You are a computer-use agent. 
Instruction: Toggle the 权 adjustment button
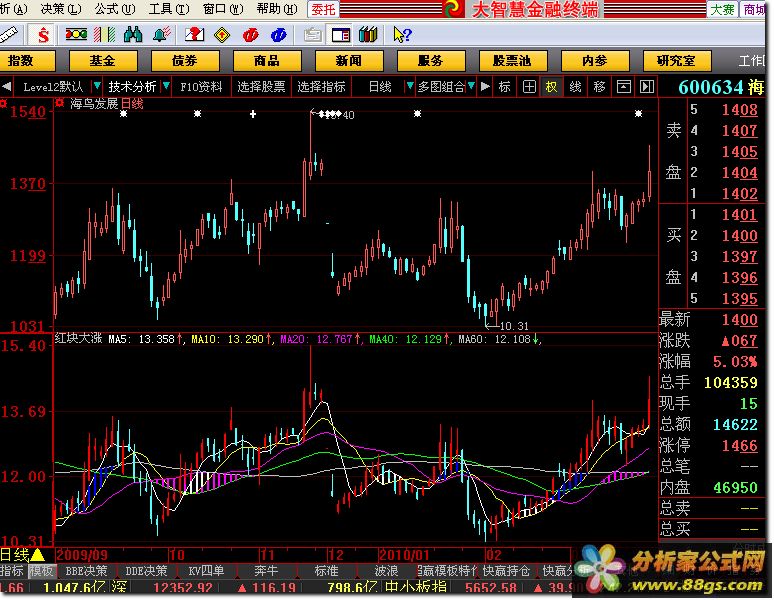[551, 87]
